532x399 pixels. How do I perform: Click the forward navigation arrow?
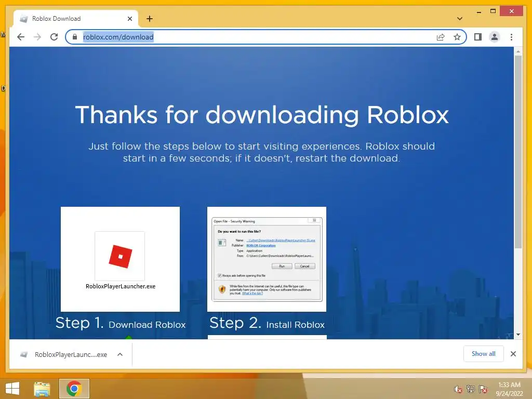(x=37, y=37)
